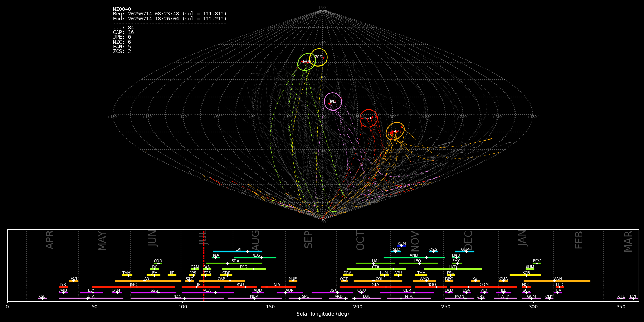This screenshot has height=322, width=644.
Task: Click the QUA shower label in the timeline
Action: click(503, 279)
